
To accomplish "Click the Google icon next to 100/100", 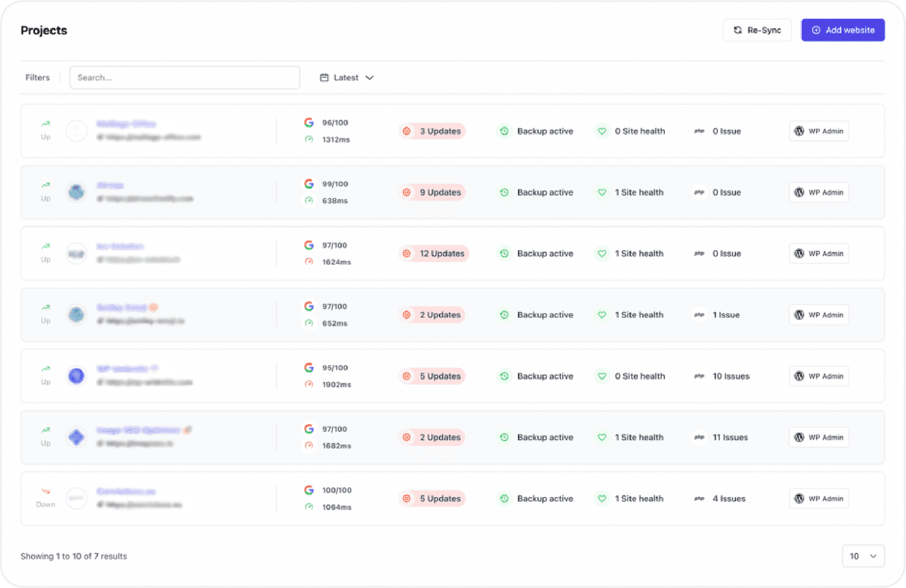I will tap(309, 490).
